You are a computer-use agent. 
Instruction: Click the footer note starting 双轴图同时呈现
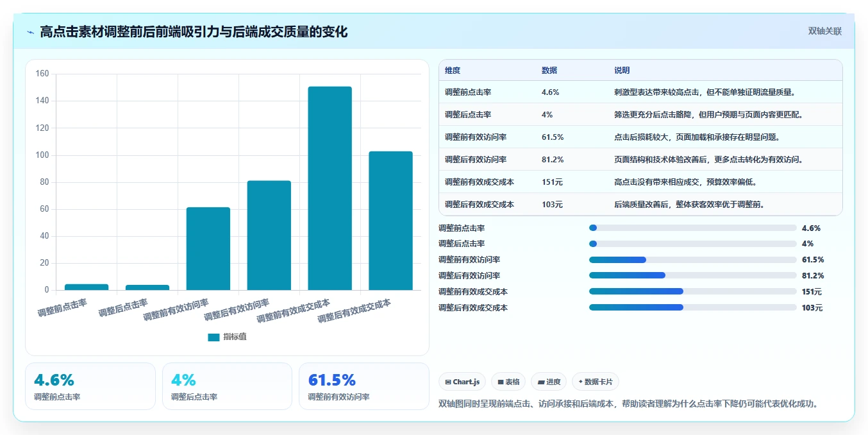(x=628, y=404)
